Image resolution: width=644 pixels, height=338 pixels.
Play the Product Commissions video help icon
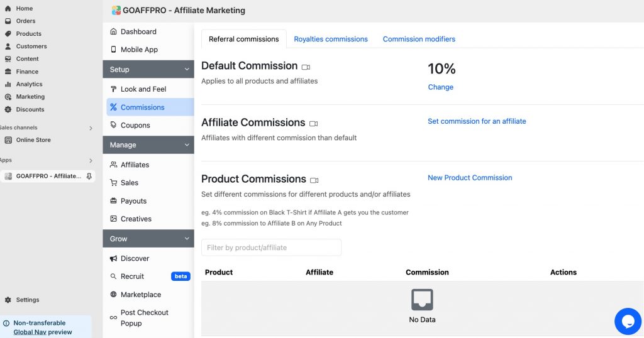point(314,180)
